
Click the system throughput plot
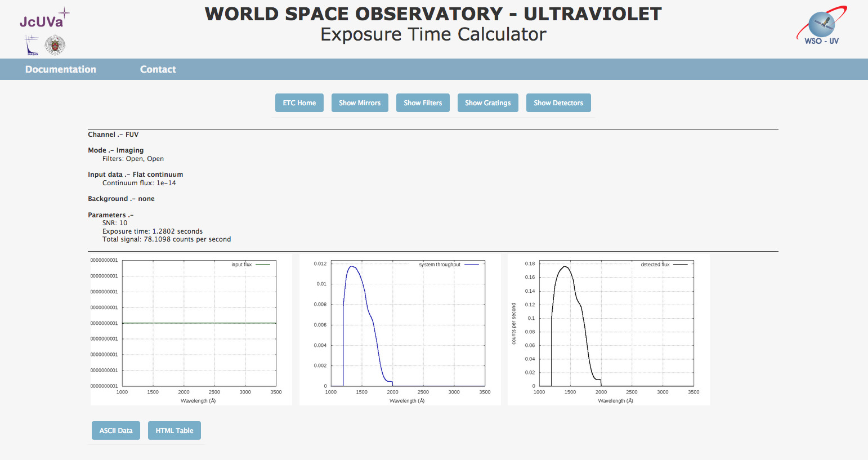[400, 329]
